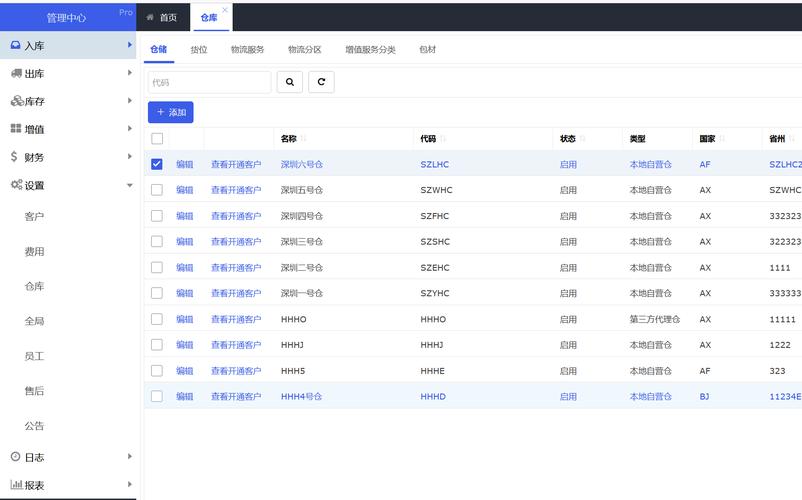The height and width of the screenshot is (500, 802).
Task: Sort by 名称 column sort icon
Action: (x=303, y=139)
